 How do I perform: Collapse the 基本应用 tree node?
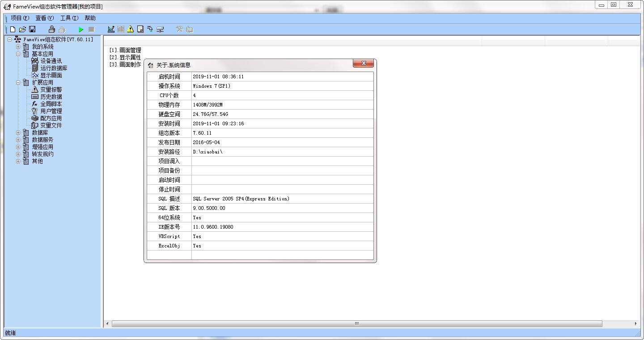18,54
